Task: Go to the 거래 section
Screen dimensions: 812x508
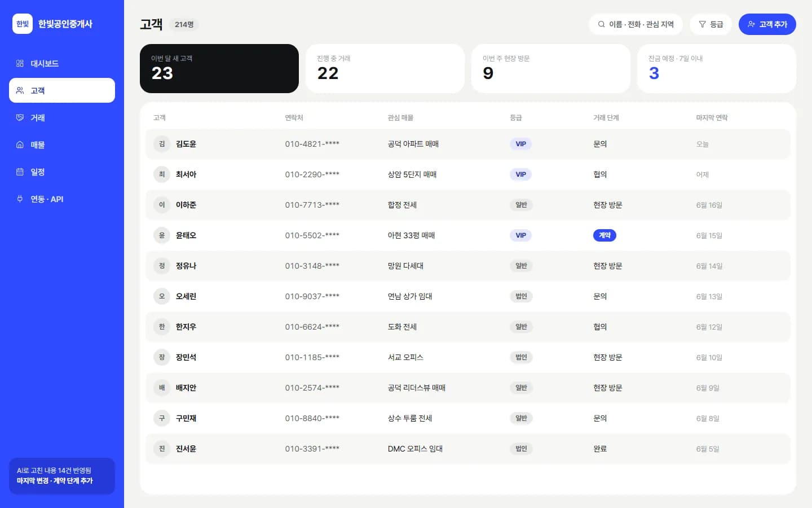Action: [62, 117]
